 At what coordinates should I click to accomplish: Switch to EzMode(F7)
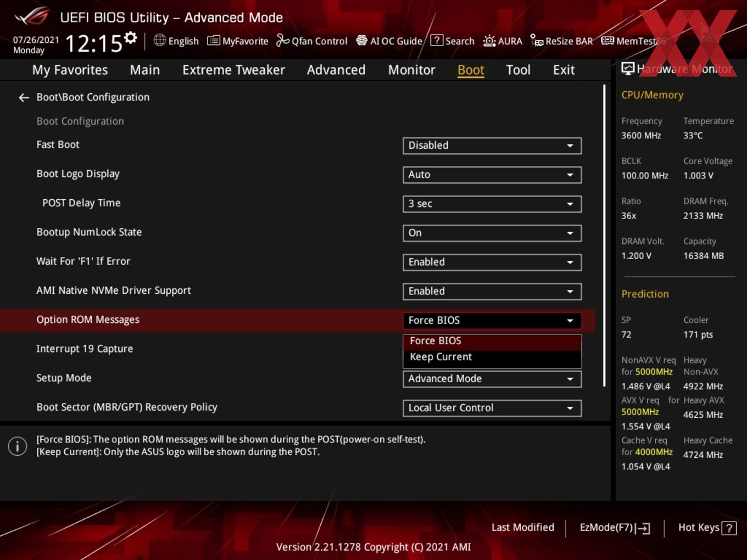click(x=615, y=528)
